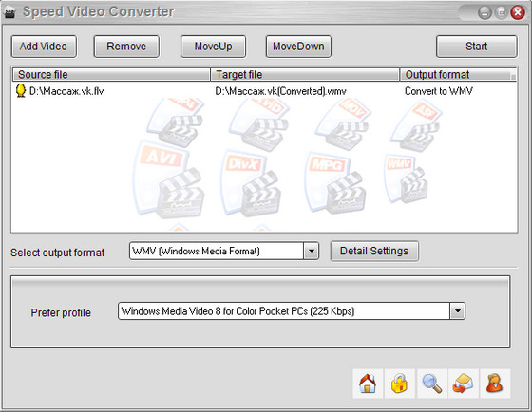Click the Convert to WMV cell
532x412 pixels.
click(439, 91)
